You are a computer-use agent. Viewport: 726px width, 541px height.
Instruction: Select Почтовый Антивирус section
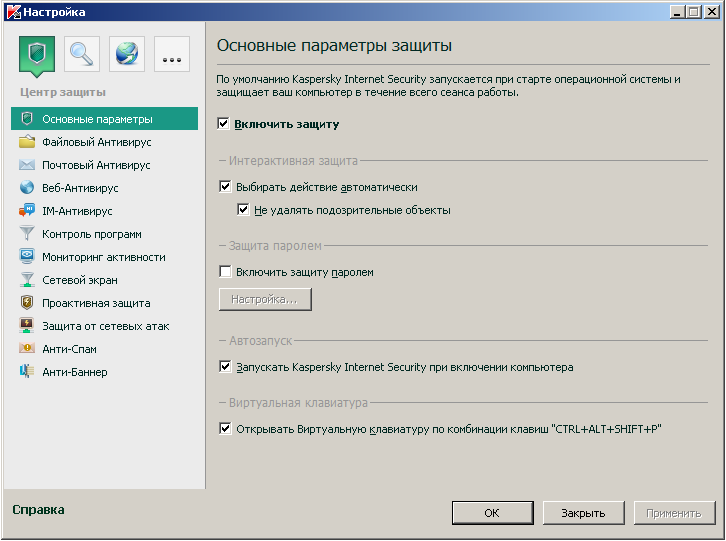click(x=105, y=165)
